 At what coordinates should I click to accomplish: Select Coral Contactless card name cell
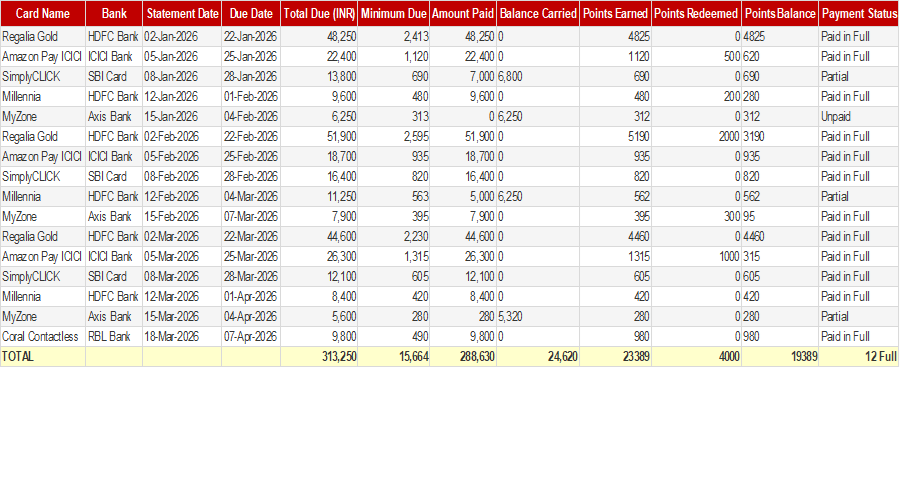[43, 336]
